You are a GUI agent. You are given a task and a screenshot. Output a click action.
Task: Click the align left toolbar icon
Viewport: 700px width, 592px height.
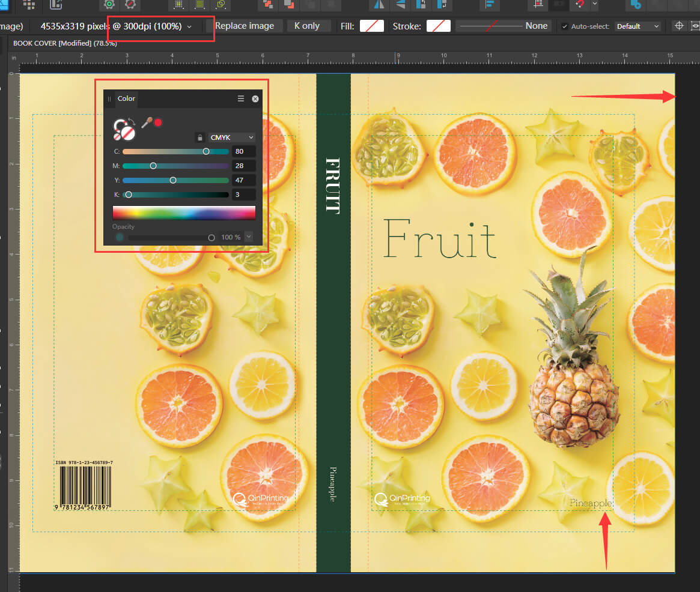[491, 5]
